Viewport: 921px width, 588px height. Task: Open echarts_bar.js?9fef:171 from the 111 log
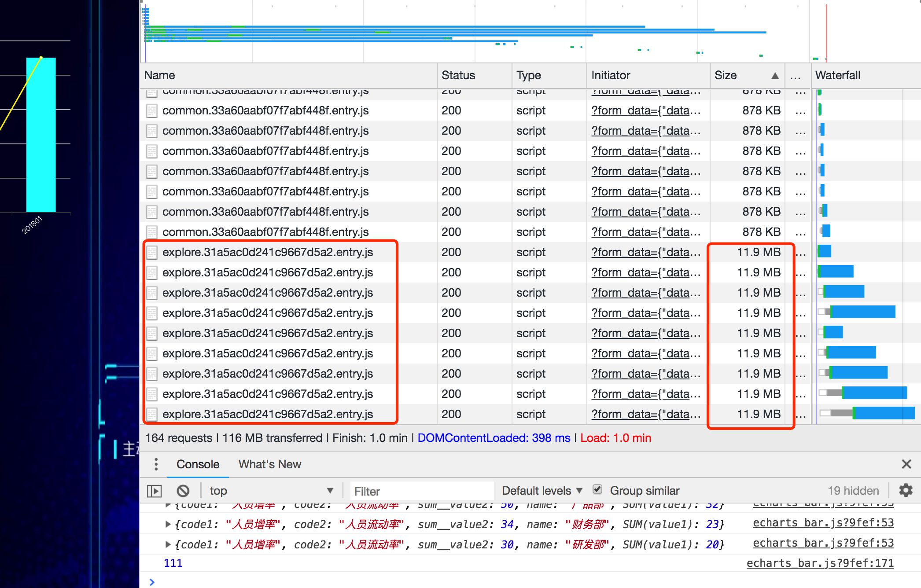tap(820, 563)
